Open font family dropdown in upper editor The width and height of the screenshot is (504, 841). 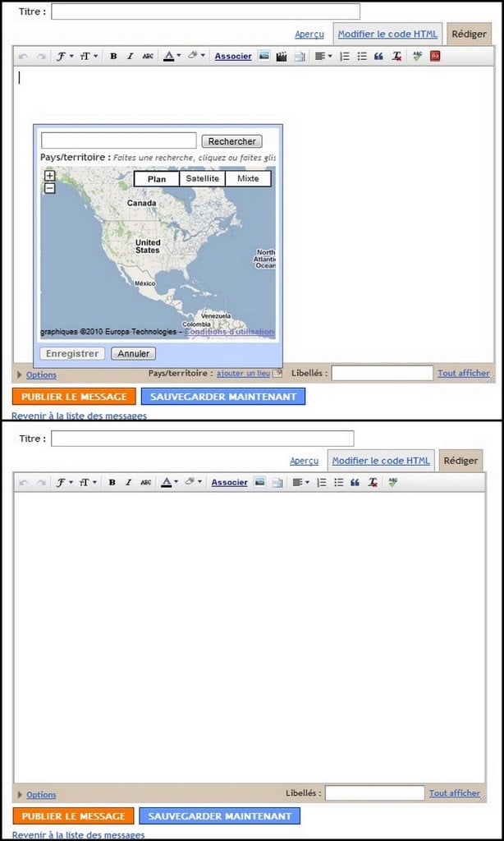[63, 57]
